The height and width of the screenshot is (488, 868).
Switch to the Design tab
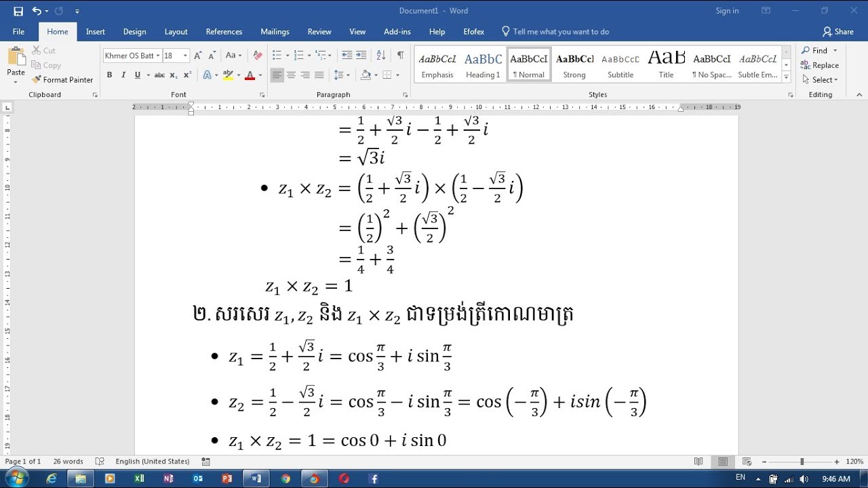[x=134, y=32]
